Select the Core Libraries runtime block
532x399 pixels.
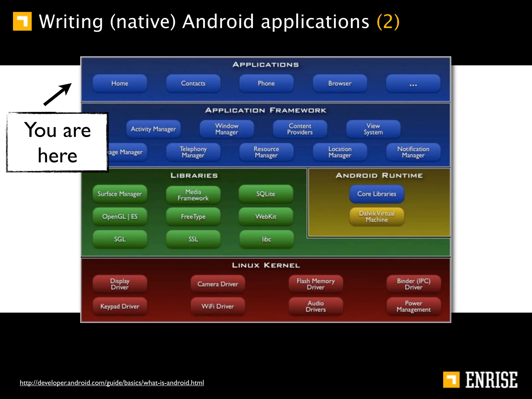click(x=377, y=194)
